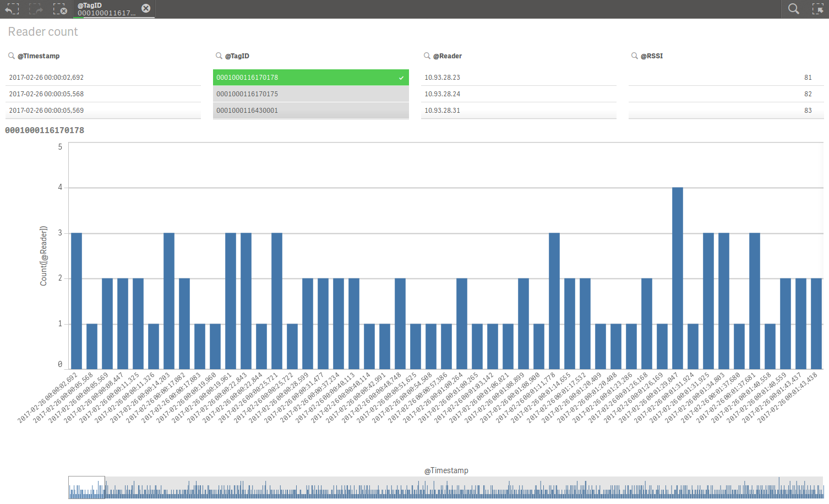Select the first bar in the chart

(x=77, y=301)
